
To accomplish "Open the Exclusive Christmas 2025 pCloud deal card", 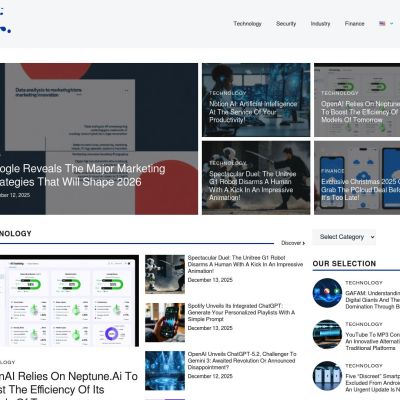I will 357,178.
